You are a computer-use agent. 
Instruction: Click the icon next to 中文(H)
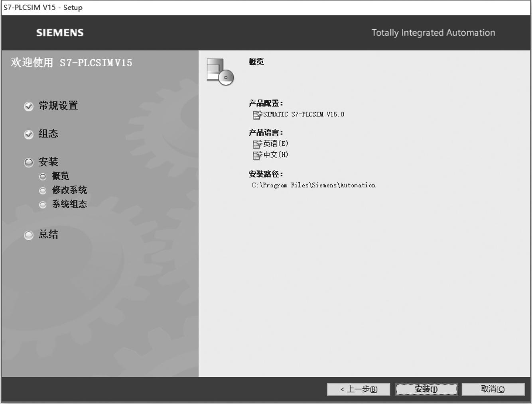pos(257,155)
